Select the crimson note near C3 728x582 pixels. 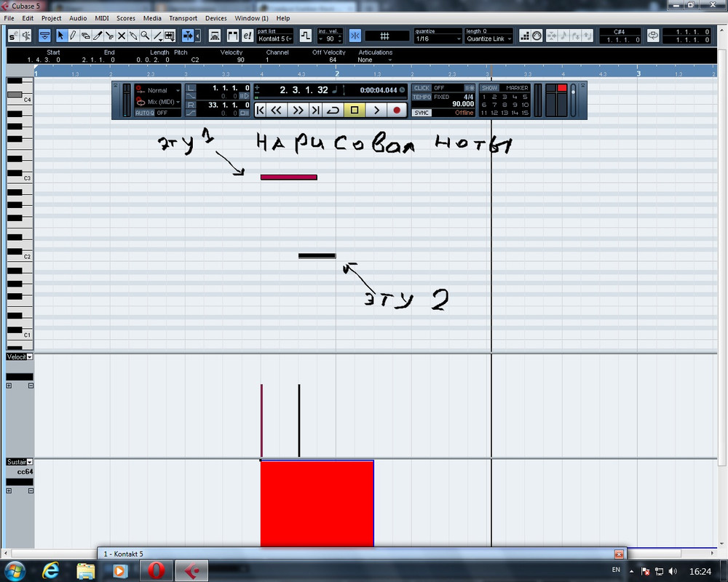289,177
